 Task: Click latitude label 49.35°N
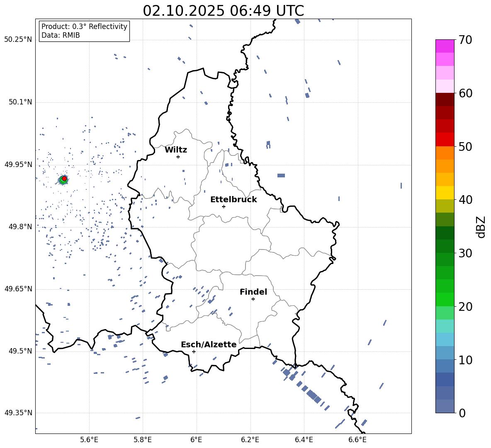18,413
